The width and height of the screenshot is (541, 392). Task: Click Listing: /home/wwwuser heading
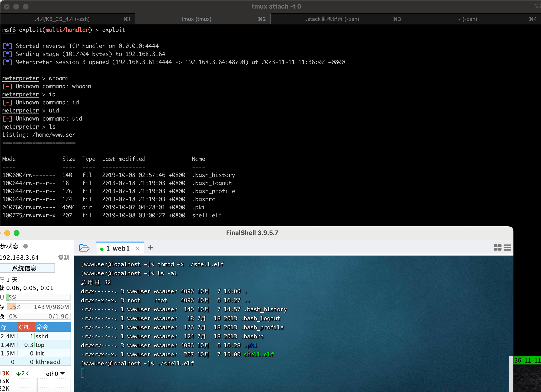[x=39, y=135]
